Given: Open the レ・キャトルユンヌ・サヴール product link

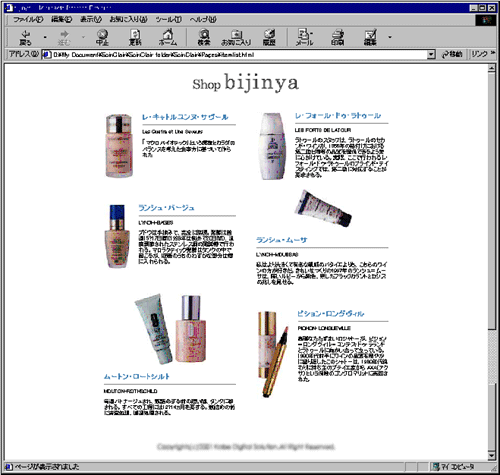Looking at the screenshot, I should [x=185, y=117].
